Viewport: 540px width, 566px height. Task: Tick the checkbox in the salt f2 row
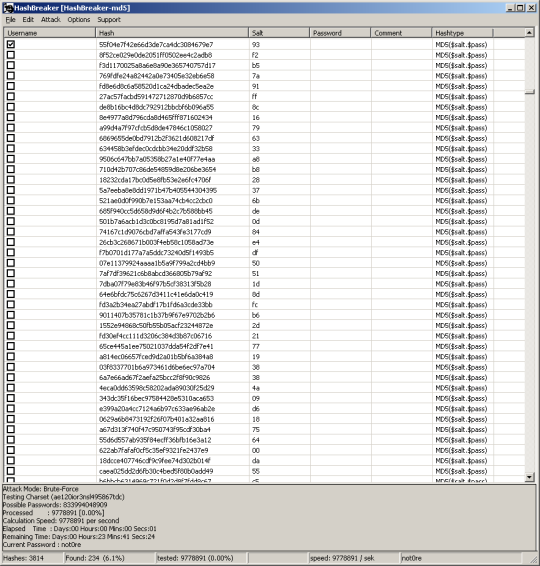(x=11, y=55)
